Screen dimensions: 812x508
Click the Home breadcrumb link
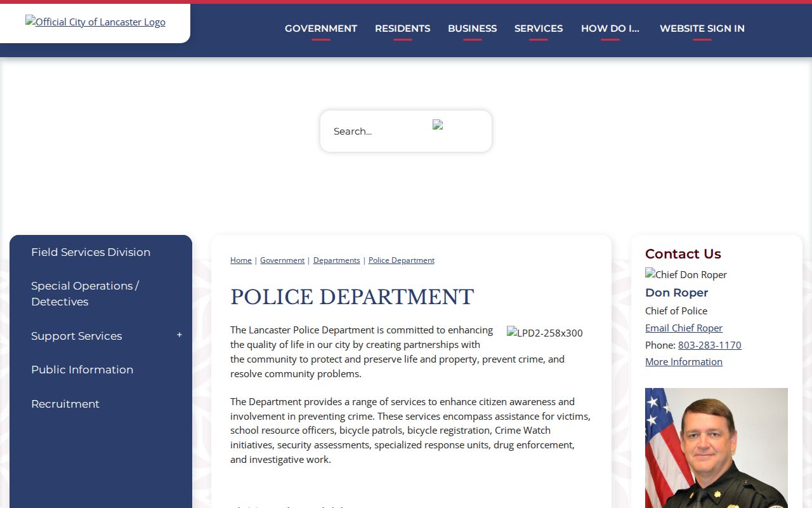click(x=241, y=260)
